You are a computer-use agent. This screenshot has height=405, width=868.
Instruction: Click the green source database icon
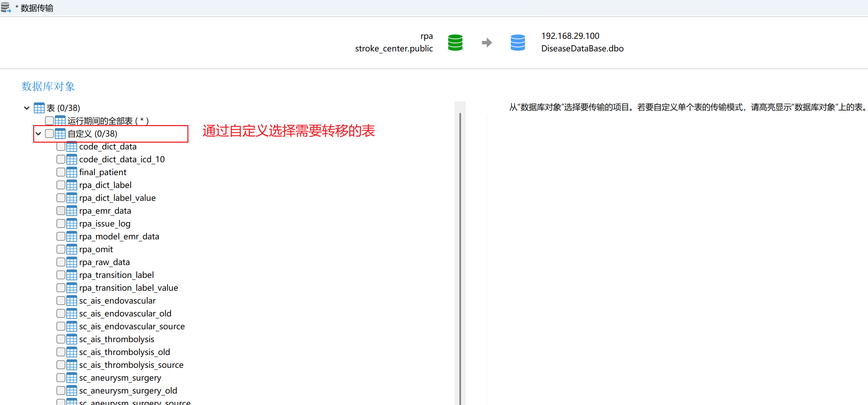coord(455,43)
